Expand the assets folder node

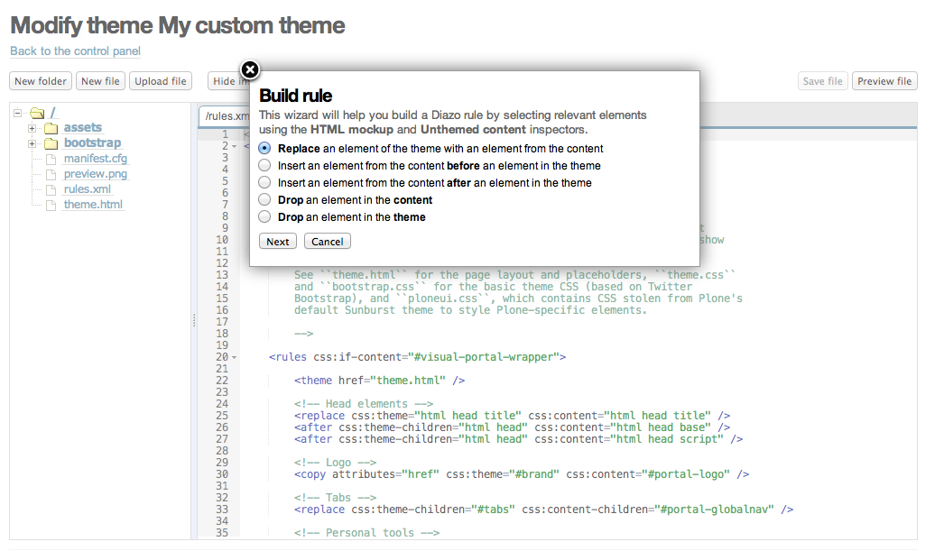(x=32, y=128)
